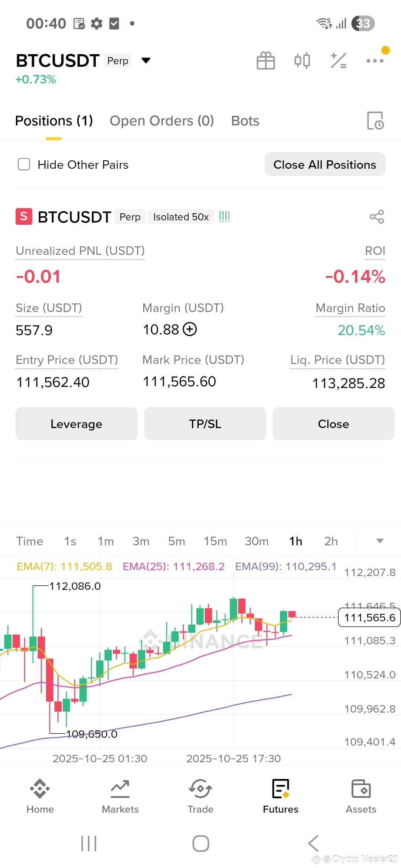This screenshot has width=401, height=868.
Task: Tap Unrealized PNL (USDT) label
Action: coord(80,251)
